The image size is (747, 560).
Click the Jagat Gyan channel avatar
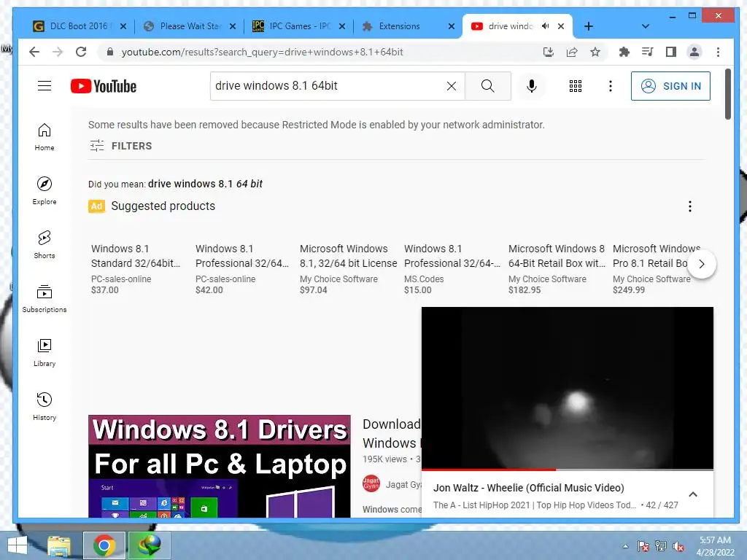coord(371,484)
